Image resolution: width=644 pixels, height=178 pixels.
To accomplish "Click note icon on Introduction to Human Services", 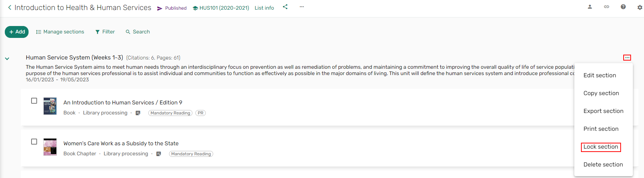I will [138, 113].
